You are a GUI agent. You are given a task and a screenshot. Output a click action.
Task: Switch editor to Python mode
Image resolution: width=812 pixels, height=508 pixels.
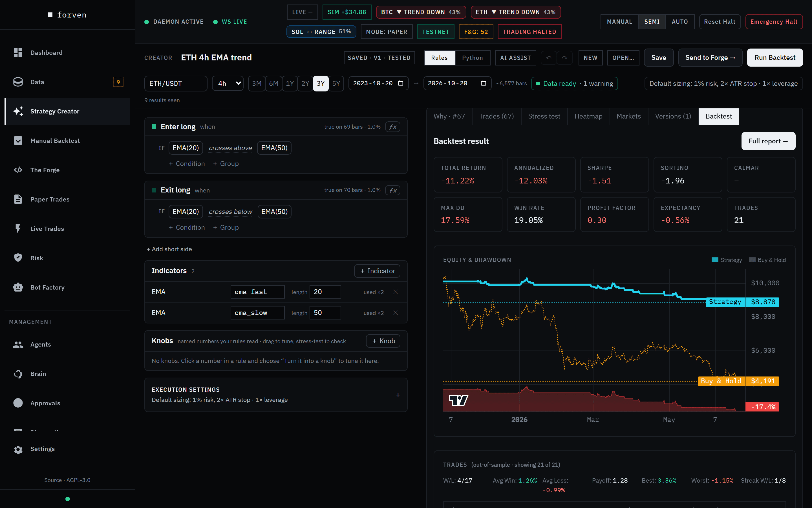click(x=473, y=58)
